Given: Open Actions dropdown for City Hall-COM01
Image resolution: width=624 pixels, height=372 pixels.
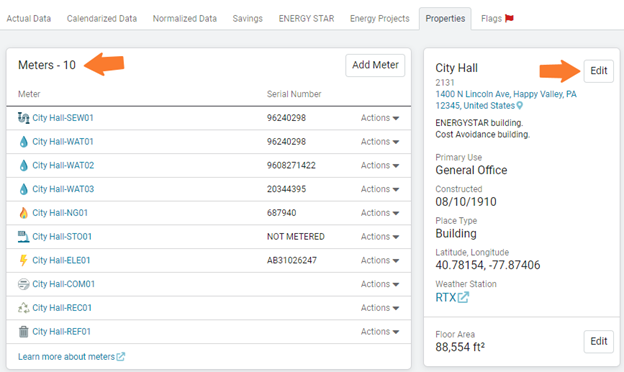Looking at the screenshot, I should [380, 284].
